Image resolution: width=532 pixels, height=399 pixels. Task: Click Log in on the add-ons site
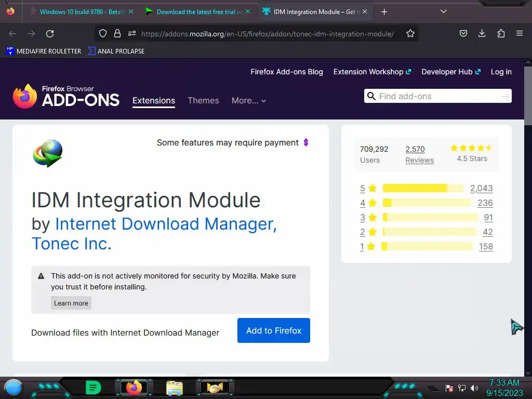point(501,72)
